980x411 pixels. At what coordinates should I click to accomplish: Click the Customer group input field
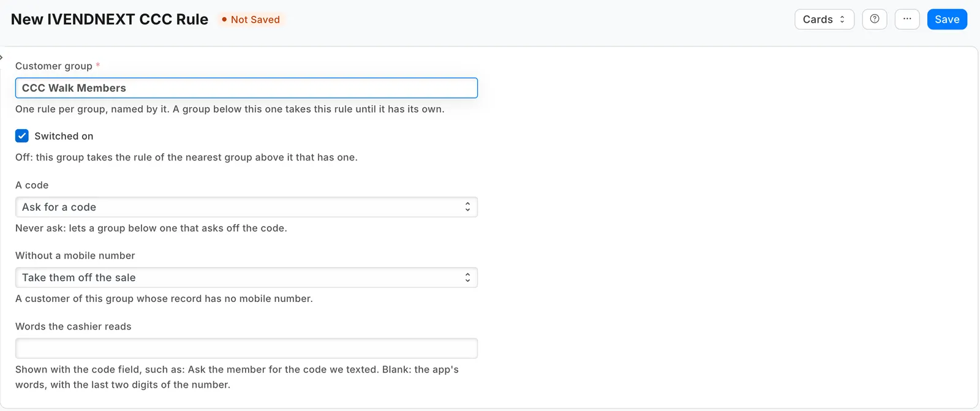[246, 88]
